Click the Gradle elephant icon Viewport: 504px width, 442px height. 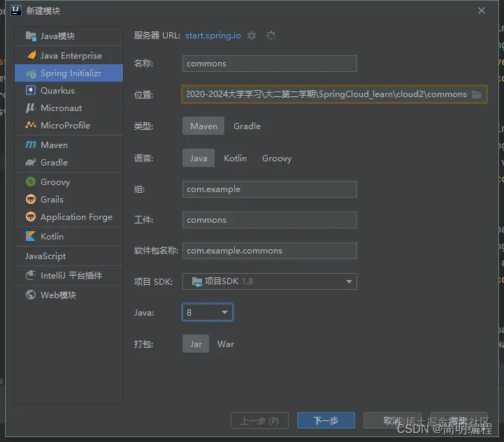coord(31,163)
